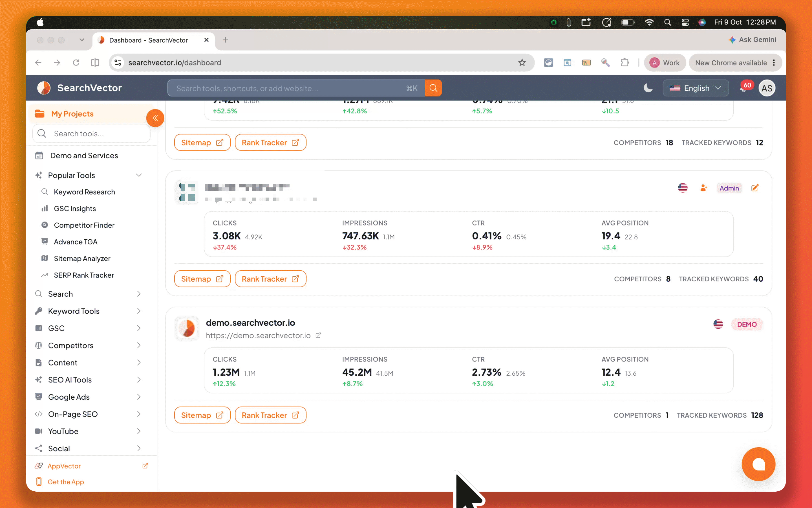
Task: Toggle dark mode with the moon icon
Action: click(x=648, y=88)
